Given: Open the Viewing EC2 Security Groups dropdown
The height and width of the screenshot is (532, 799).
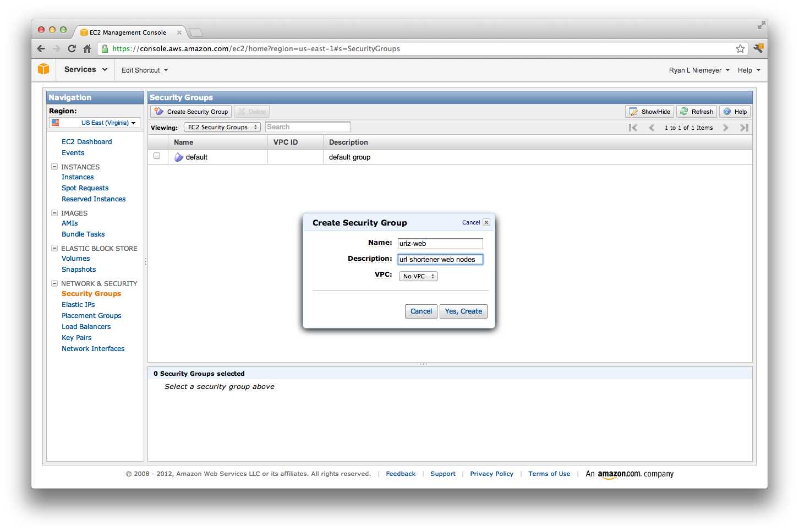Looking at the screenshot, I should 222,127.
